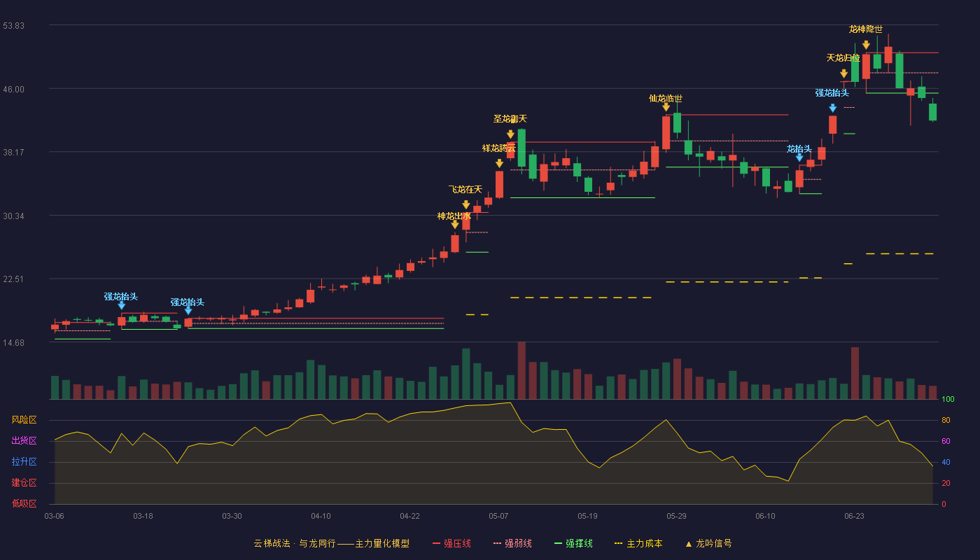Click the 出货区 zone label
This screenshot has width=980, height=560.
24,441
